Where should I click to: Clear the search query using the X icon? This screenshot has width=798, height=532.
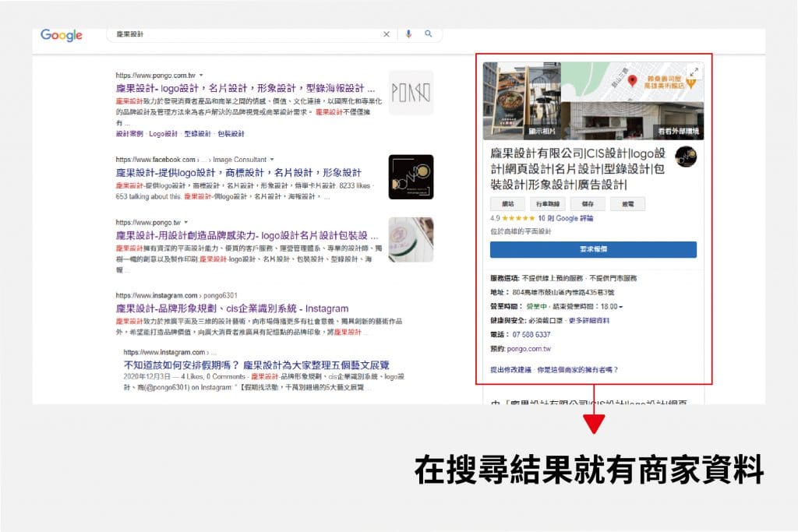point(387,34)
